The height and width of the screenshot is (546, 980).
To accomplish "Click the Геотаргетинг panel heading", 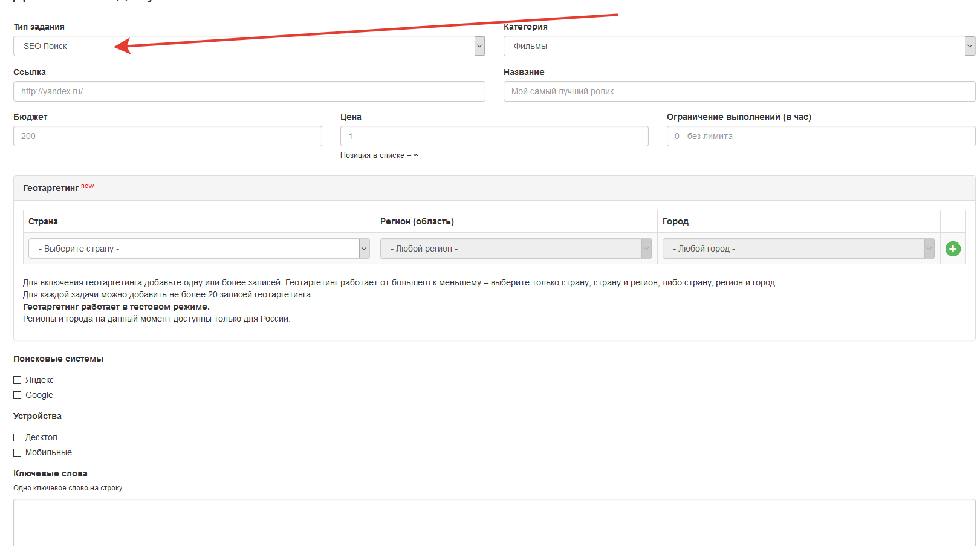I will 51,188.
